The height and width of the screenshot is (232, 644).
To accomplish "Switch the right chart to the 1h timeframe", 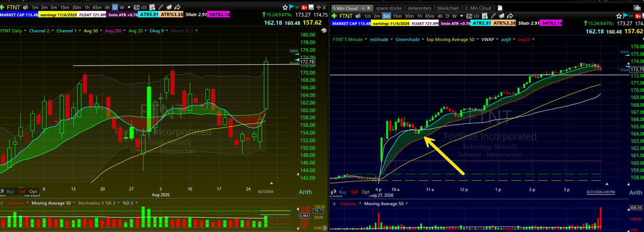I will [420, 16].
